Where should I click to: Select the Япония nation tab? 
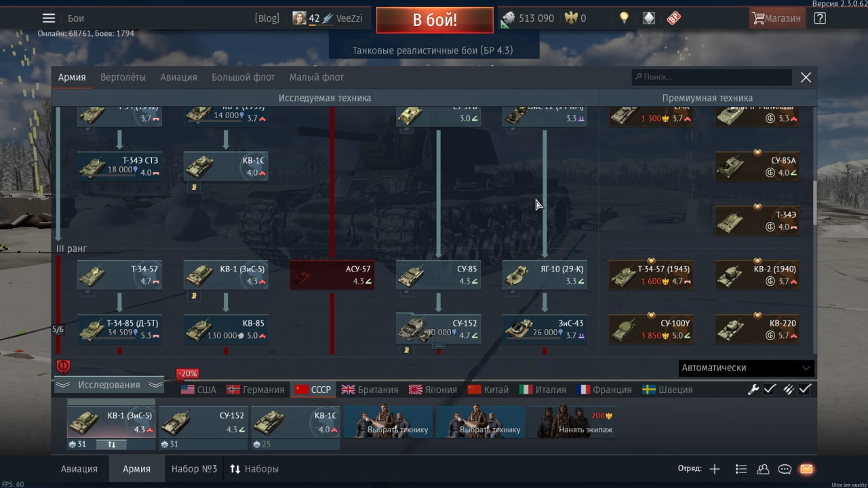click(x=433, y=390)
